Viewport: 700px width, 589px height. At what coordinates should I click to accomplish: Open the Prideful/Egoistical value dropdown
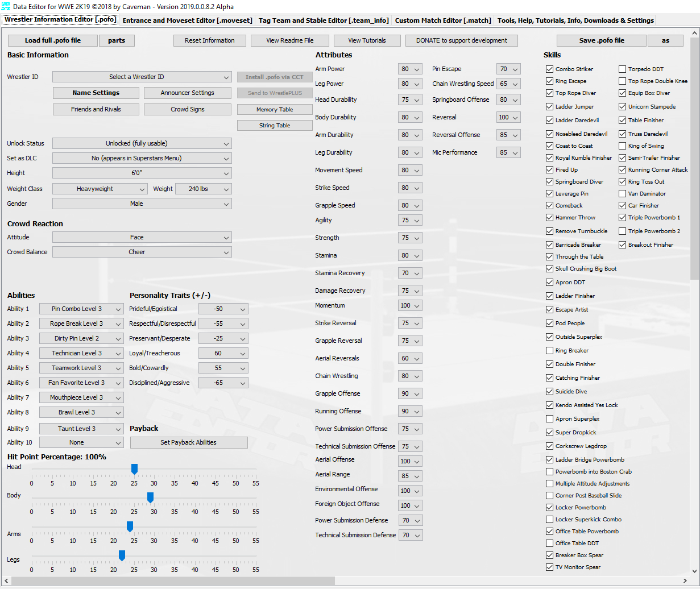pos(223,309)
